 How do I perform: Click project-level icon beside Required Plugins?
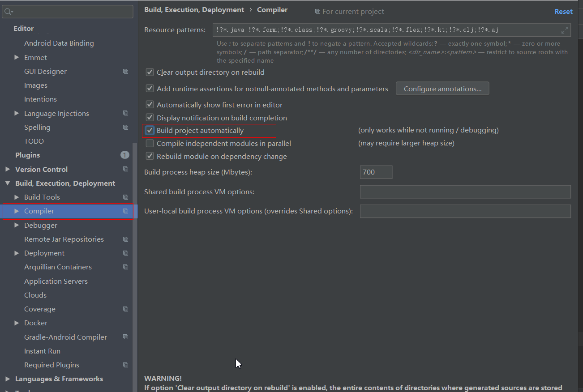pyautogui.click(x=126, y=365)
